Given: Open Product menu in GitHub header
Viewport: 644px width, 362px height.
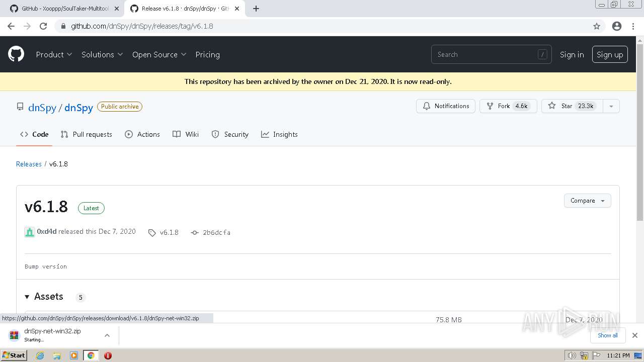Looking at the screenshot, I should pyautogui.click(x=54, y=54).
